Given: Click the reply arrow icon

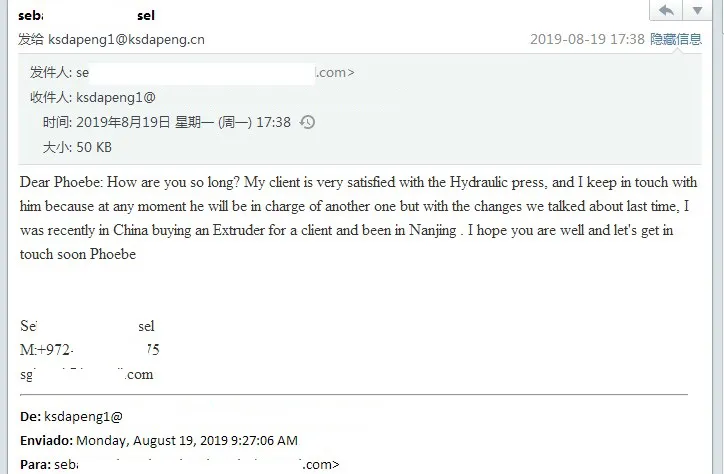Looking at the screenshot, I should (666, 11).
